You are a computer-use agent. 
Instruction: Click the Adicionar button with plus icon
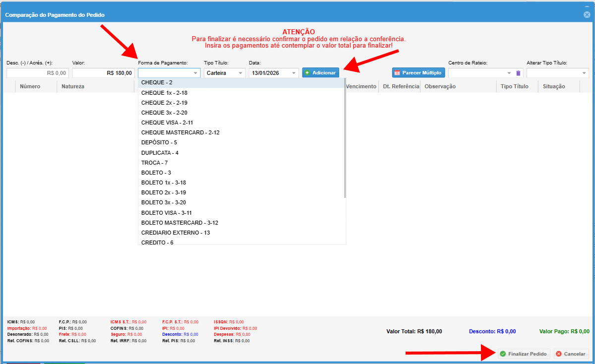[321, 73]
